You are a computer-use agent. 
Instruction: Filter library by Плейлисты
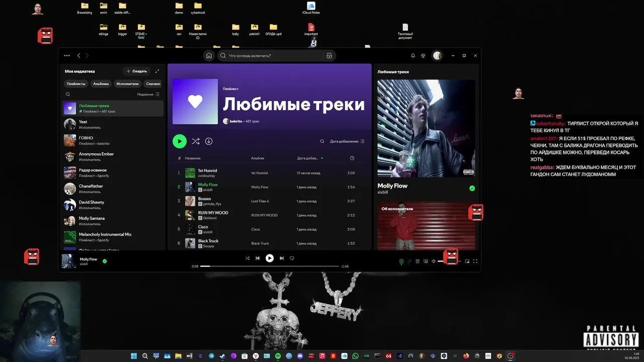(x=76, y=84)
